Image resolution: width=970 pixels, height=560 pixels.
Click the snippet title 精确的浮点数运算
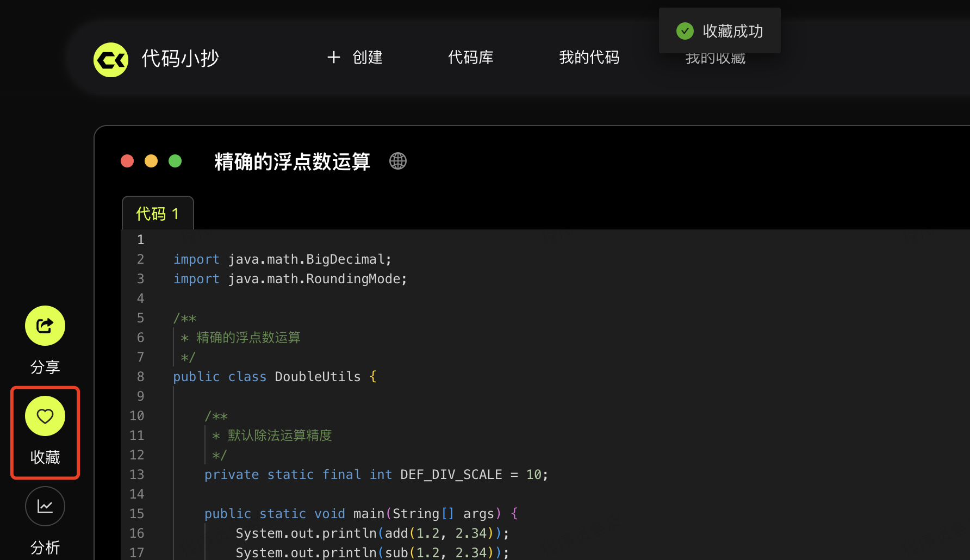click(292, 161)
